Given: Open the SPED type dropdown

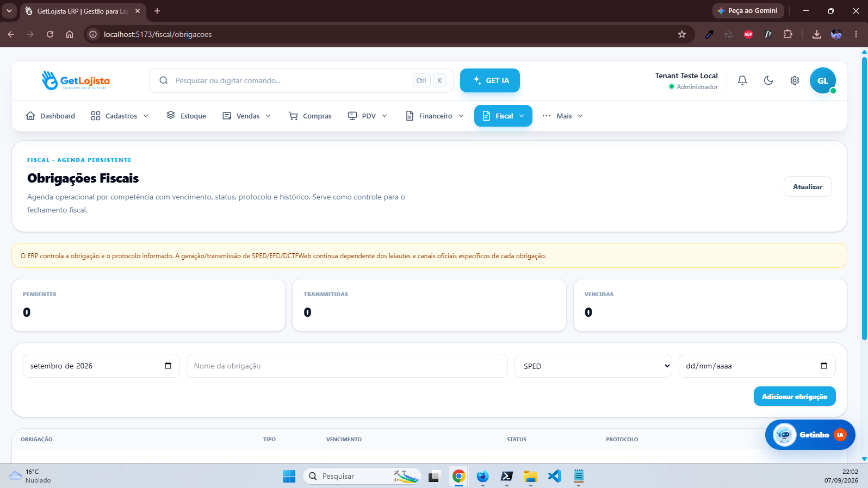Looking at the screenshot, I should 593,366.
